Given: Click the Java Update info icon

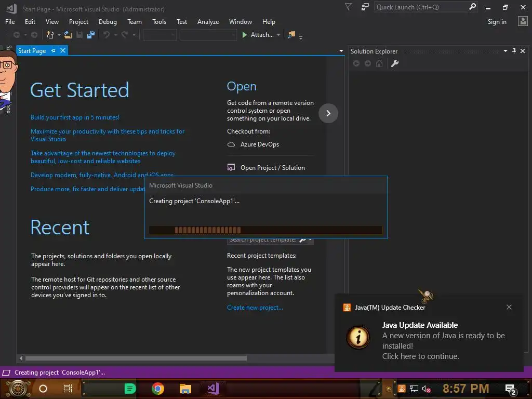Looking at the screenshot, I should pyautogui.click(x=358, y=337).
